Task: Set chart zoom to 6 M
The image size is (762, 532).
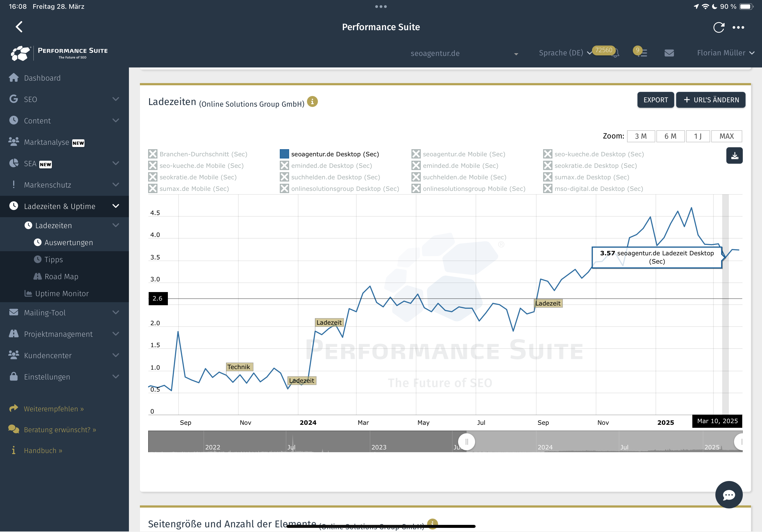Action: [670, 136]
